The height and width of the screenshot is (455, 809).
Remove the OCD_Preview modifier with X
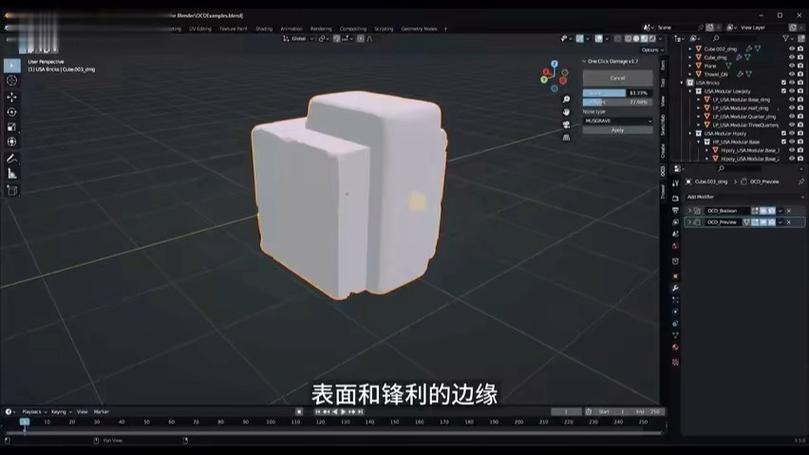click(788, 222)
